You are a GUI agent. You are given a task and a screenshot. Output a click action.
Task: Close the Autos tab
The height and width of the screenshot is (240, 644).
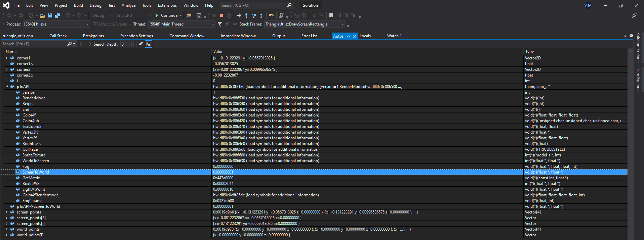coord(354,36)
